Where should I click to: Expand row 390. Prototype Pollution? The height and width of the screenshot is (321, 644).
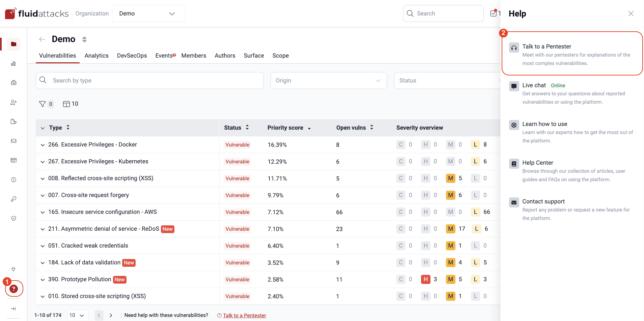(43, 280)
